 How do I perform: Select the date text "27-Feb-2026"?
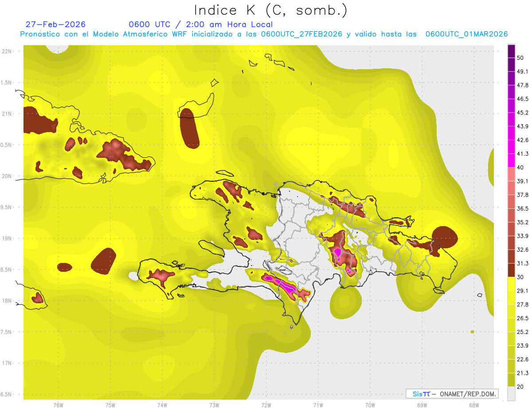[x=55, y=24]
